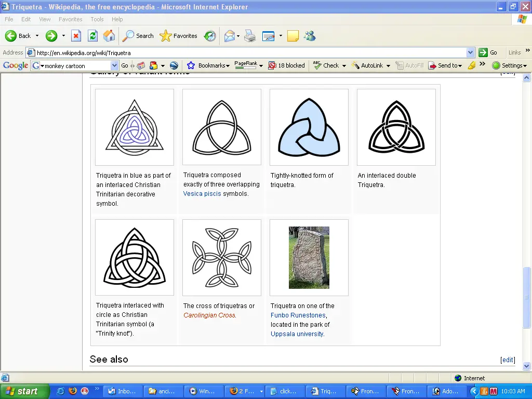Screen dimensions: 532x399
Task: Click the taskbar clock showing 10:03 AM
Action: click(513, 391)
